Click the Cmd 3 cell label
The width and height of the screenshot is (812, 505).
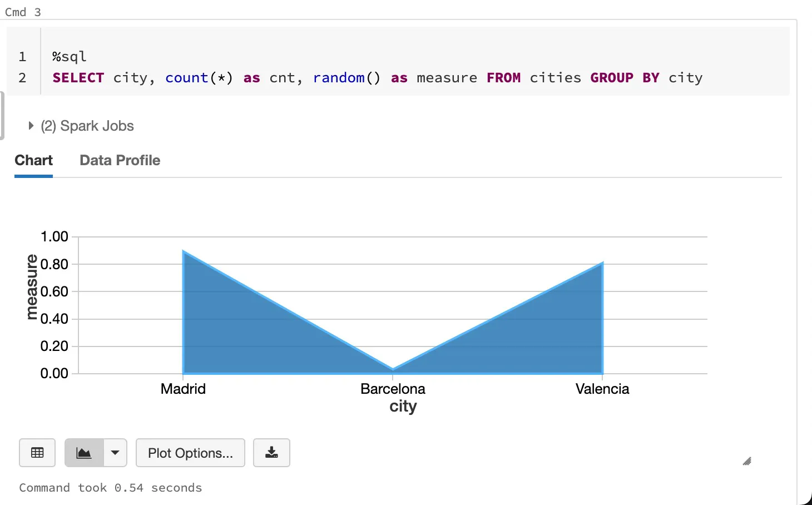23,12
